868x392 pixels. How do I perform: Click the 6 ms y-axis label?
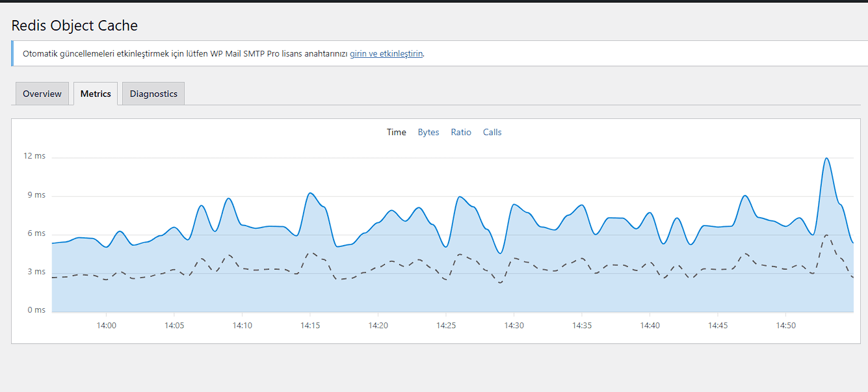point(36,233)
